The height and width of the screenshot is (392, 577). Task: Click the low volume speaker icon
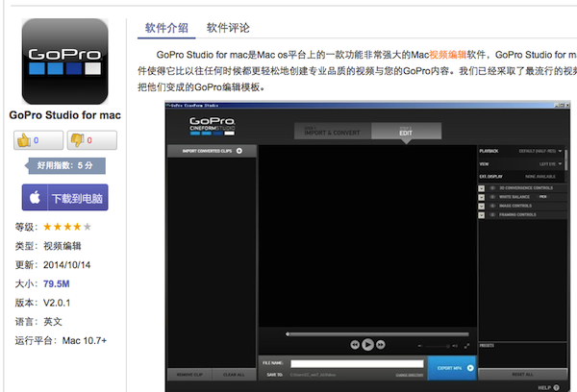pos(420,346)
